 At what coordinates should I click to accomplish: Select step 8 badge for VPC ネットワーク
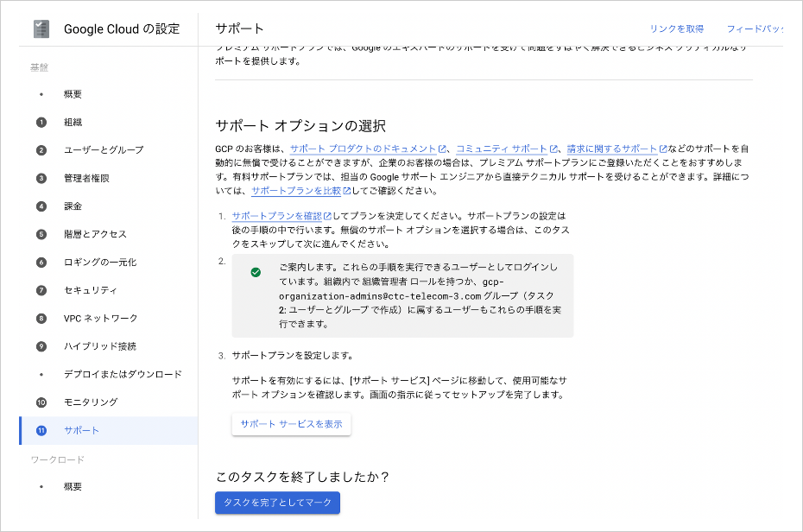tap(41, 319)
